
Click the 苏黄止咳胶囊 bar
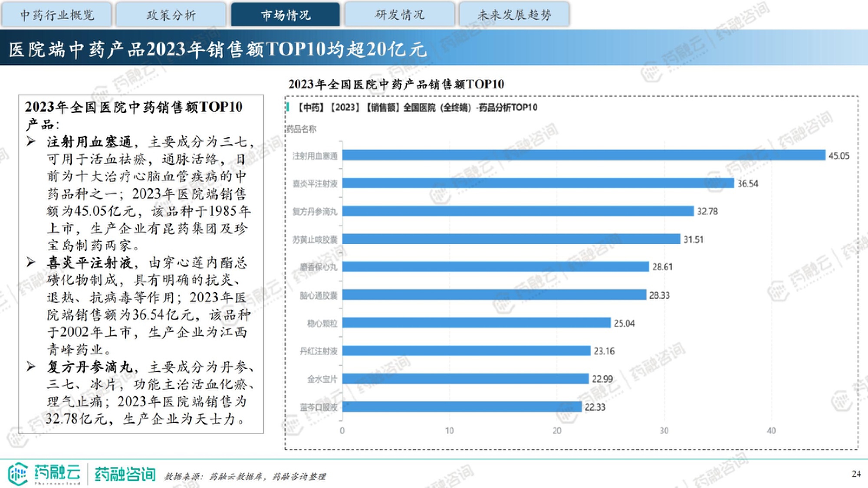point(511,239)
